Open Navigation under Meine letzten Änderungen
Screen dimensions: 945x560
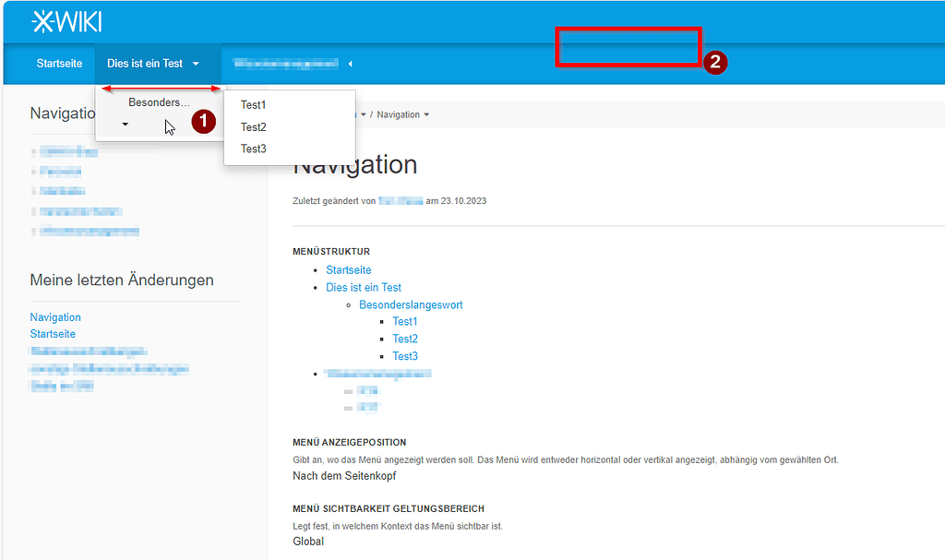[x=55, y=316]
